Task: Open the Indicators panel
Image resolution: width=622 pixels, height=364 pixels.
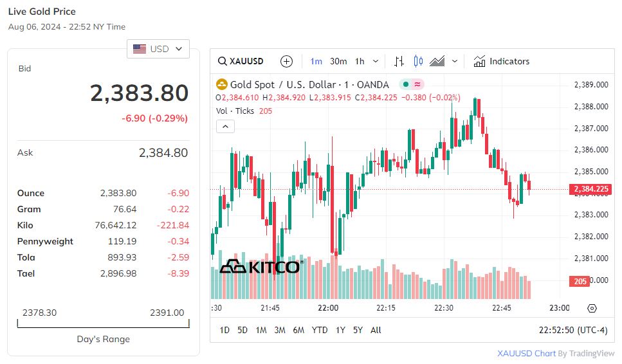Action: 502,62
